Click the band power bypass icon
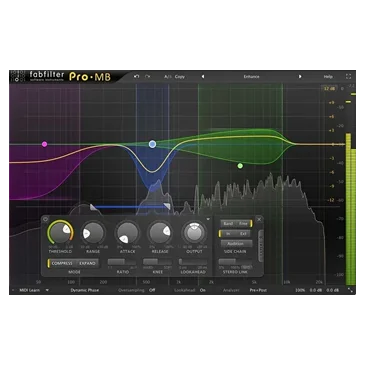The image size is (365, 365). tap(46, 219)
